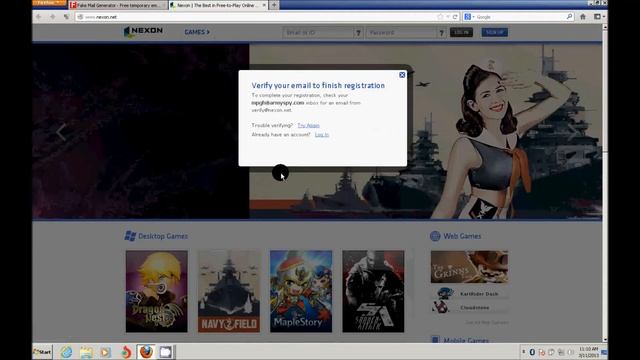
Task: Click the Firefox taskbar icon
Action: [x=146, y=352]
